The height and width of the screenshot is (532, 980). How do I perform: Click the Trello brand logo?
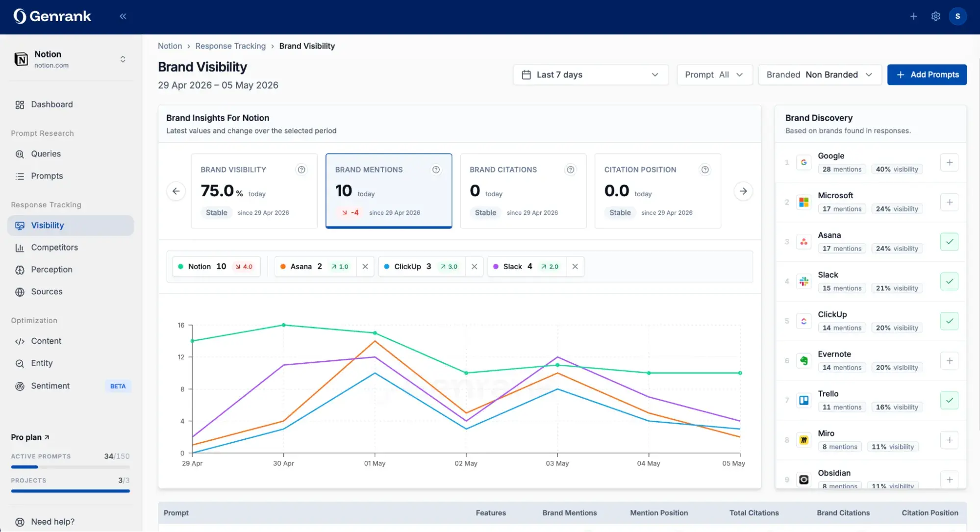pyautogui.click(x=804, y=401)
